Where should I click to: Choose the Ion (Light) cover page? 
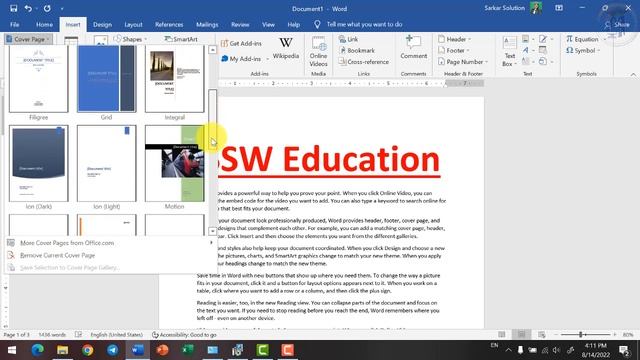click(107, 163)
